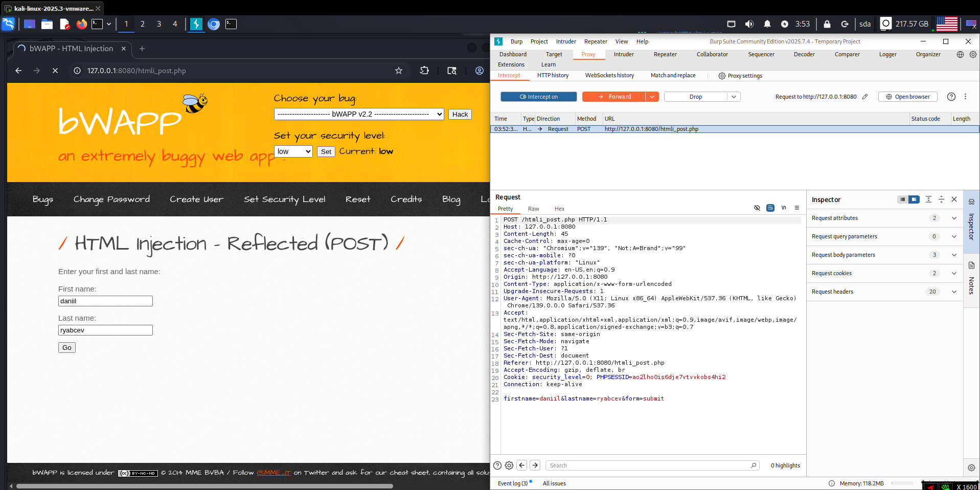Viewport: 980px width, 490px height.
Task: Click the Notes sidebar icon
Action: coord(971,265)
